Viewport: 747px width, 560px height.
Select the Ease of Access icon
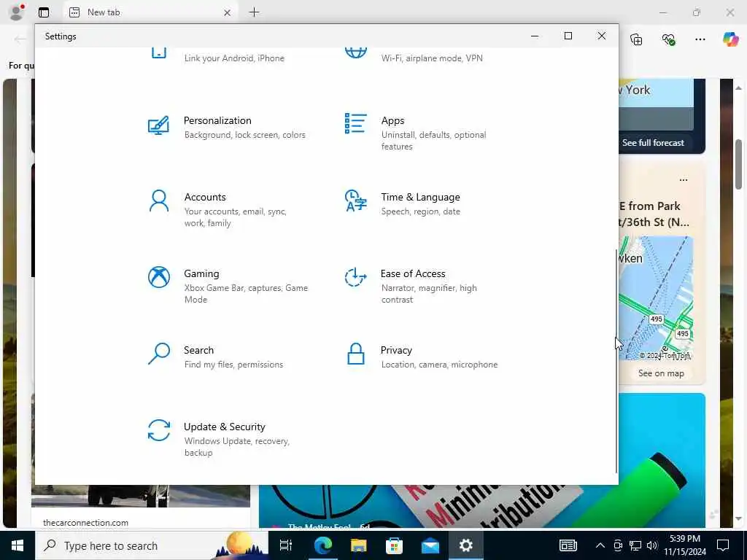coord(355,277)
